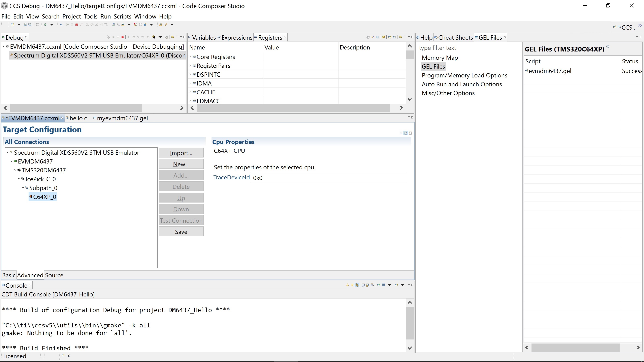Click the Connect Target toolbar icon
This screenshot has width=644, height=362.
pyautogui.click(x=114, y=25)
